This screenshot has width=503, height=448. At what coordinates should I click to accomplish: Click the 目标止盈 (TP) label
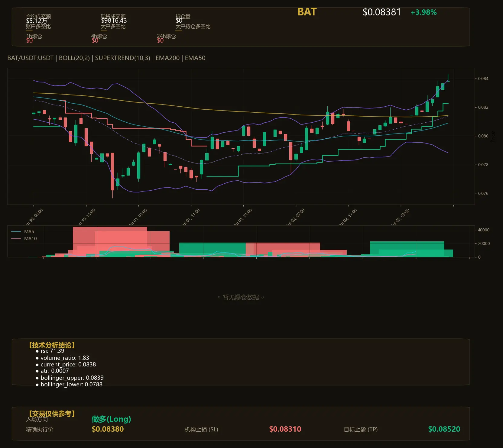pyautogui.click(x=361, y=429)
